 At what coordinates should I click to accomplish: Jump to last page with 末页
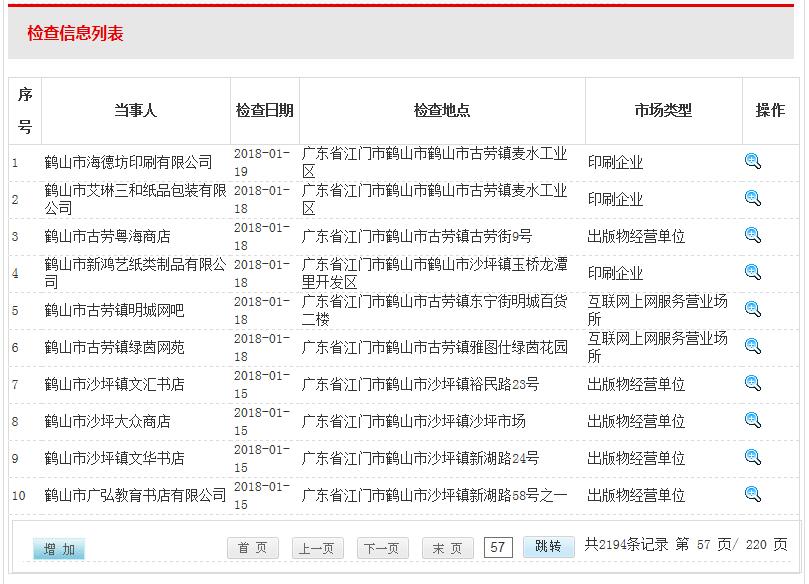[x=447, y=548]
